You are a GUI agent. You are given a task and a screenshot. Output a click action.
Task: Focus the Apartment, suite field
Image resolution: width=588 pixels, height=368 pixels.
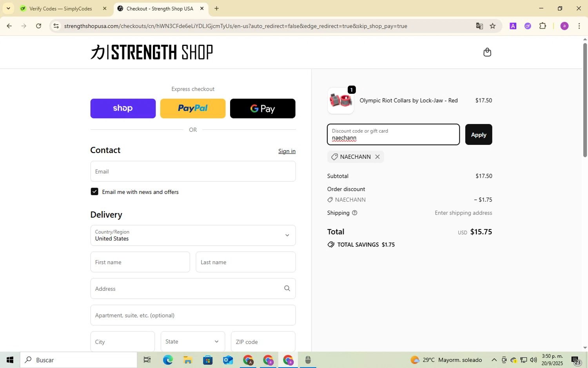(193, 315)
